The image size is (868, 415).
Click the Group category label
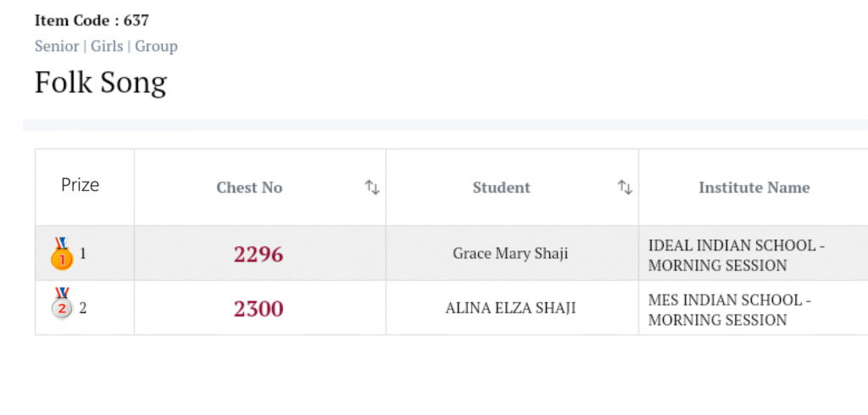coord(156,46)
